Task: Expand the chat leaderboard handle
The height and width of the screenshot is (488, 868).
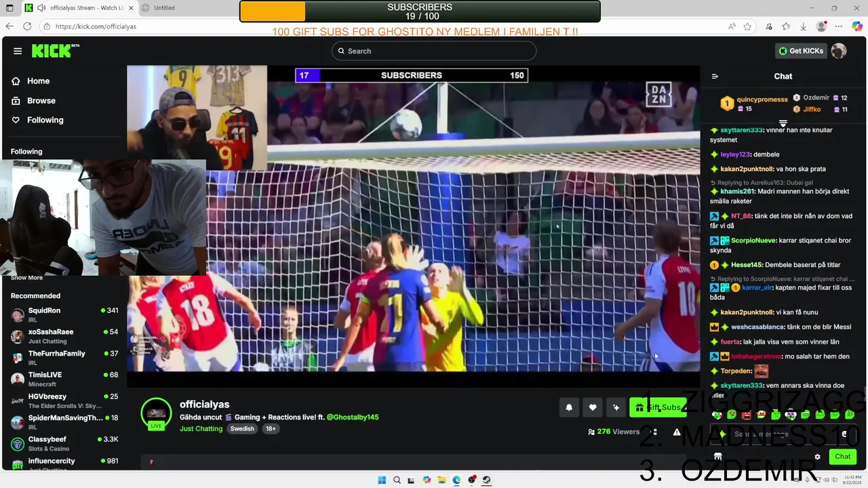Action: tap(783, 123)
